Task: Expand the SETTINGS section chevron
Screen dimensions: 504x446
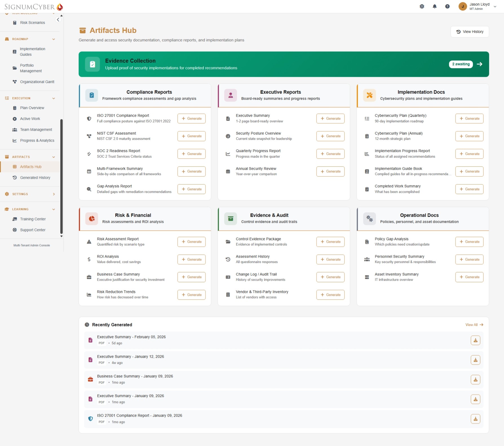Action: [54, 194]
